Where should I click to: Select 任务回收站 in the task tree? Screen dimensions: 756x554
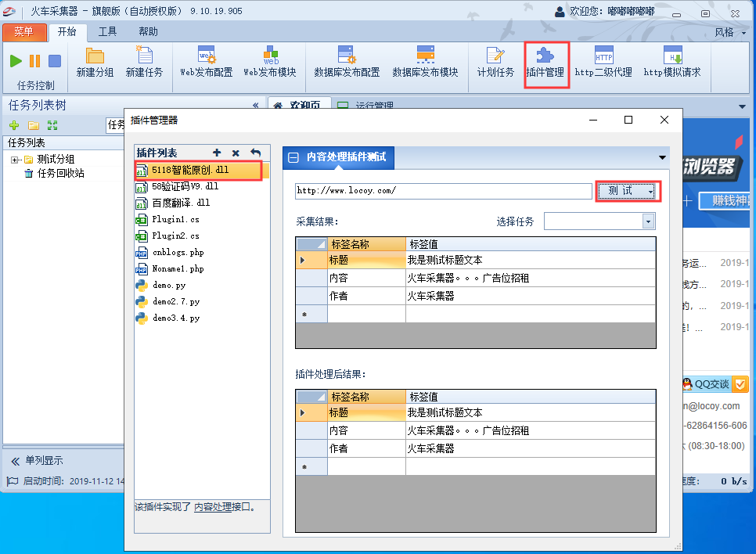click(x=61, y=173)
